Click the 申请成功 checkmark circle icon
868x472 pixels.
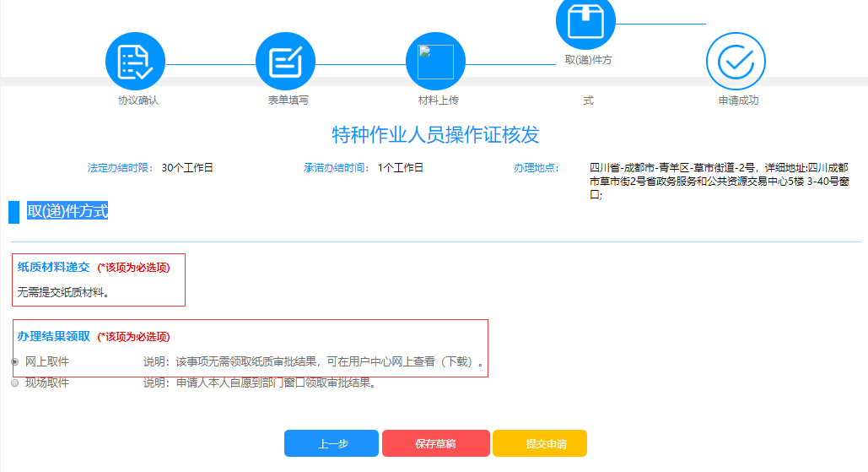click(x=736, y=62)
